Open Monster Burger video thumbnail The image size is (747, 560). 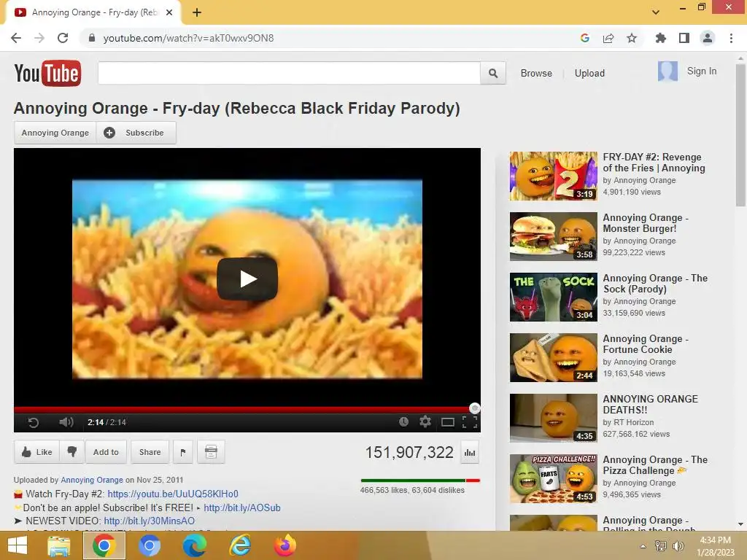coord(553,237)
